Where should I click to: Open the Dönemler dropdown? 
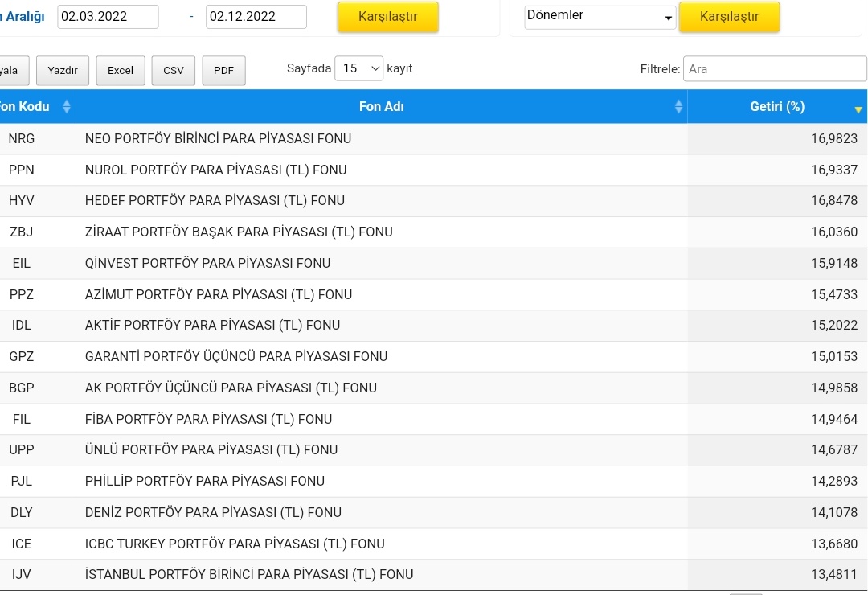coord(600,17)
